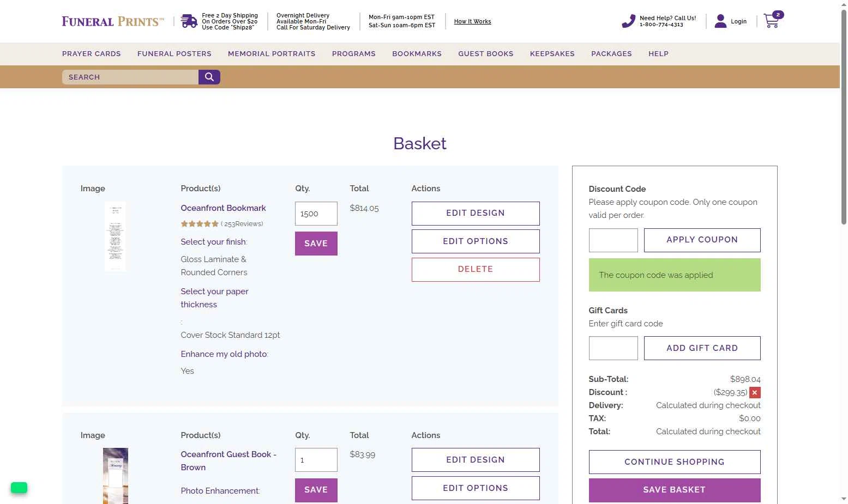
Task: Click Edit Options for Oceanfront Guest Book
Action: (x=476, y=488)
